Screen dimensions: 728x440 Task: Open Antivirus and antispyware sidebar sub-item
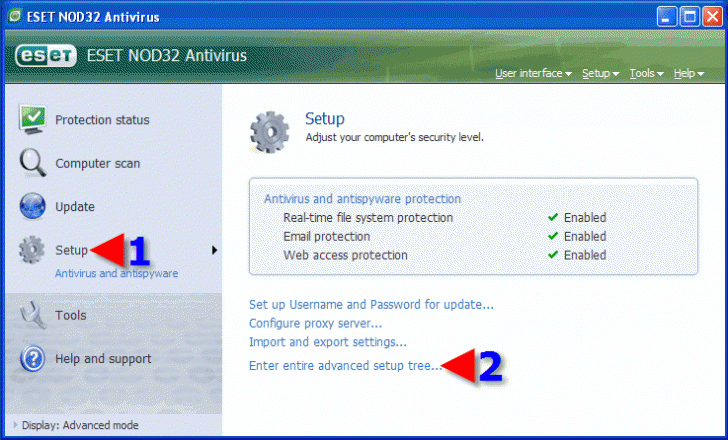116,273
